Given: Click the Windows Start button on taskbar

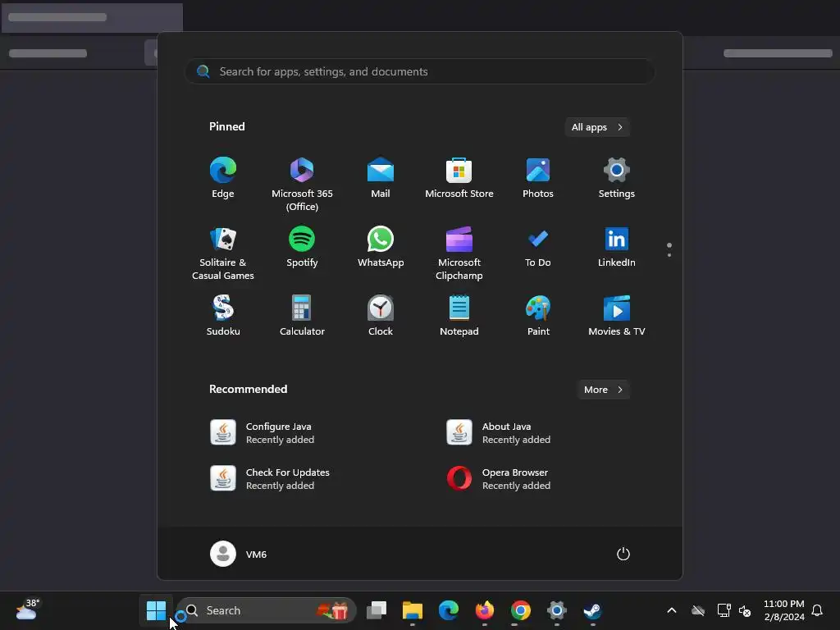Looking at the screenshot, I should [x=156, y=610].
